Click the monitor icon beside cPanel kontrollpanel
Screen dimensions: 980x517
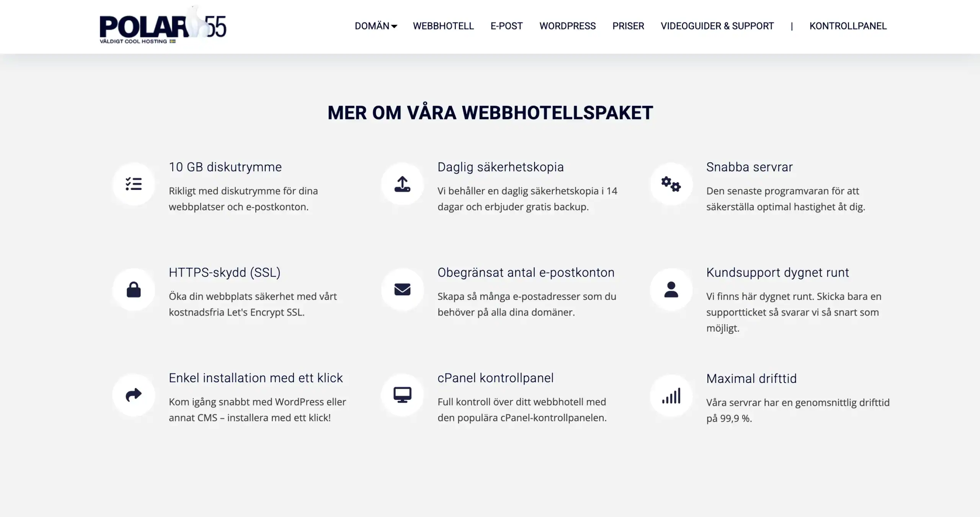click(x=402, y=395)
